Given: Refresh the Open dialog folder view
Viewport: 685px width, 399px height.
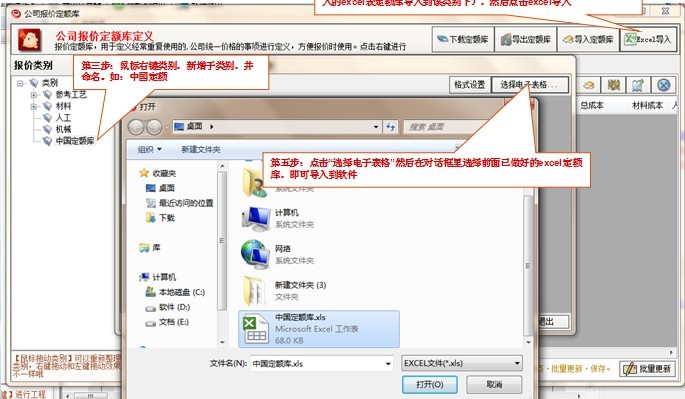Looking at the screenshot, I should coord(390,127).
